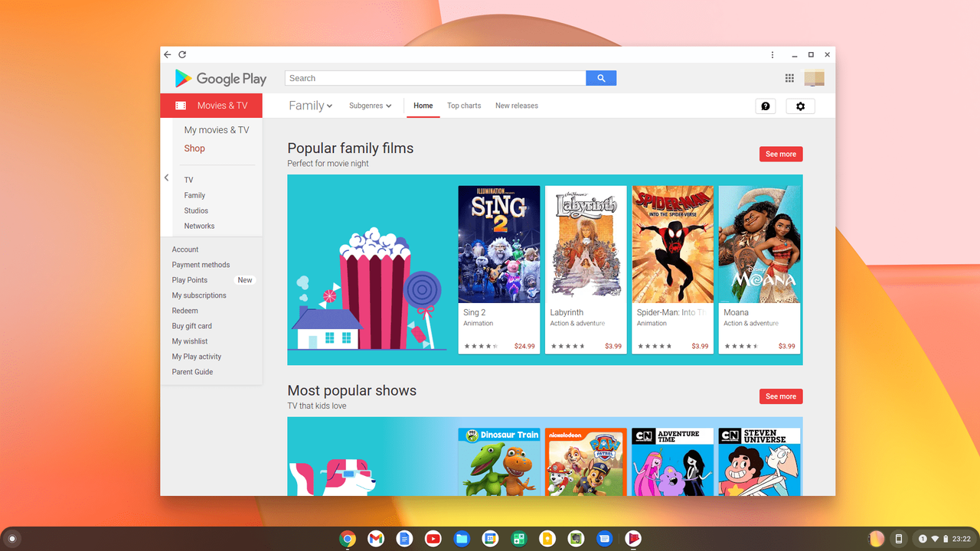
Task: Open Play Points in the sidebar
Action: (190, 280)
